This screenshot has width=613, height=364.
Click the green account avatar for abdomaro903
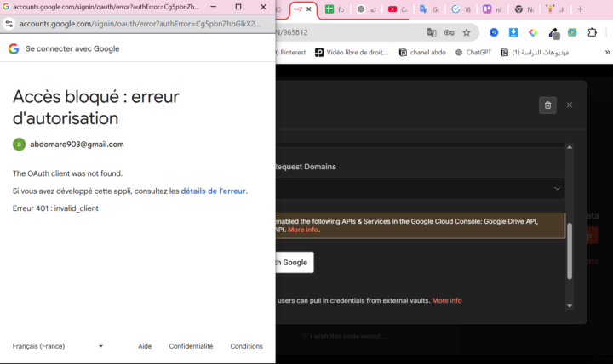click(19, 144)
